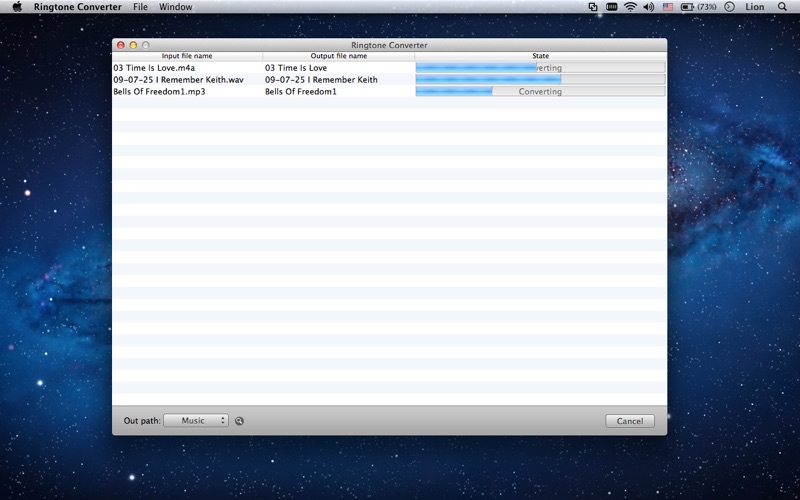Open the battery status showing 73%
800x500 pixels.
(699, 7)
